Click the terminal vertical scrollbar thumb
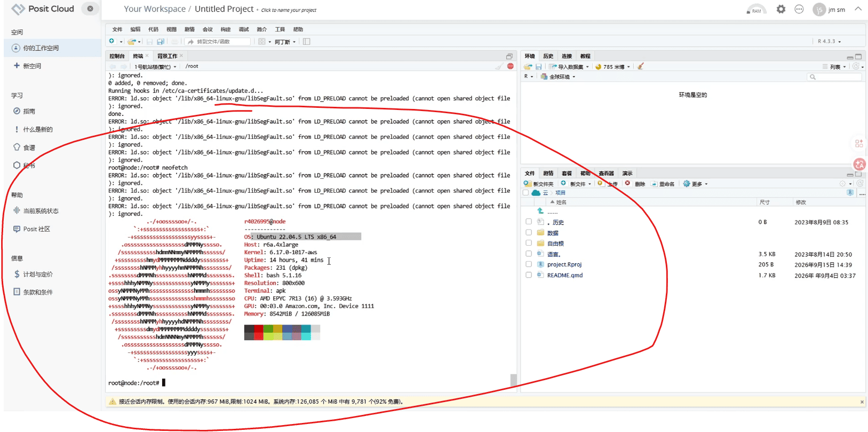 pyautogui.click(x=513, y=380)
